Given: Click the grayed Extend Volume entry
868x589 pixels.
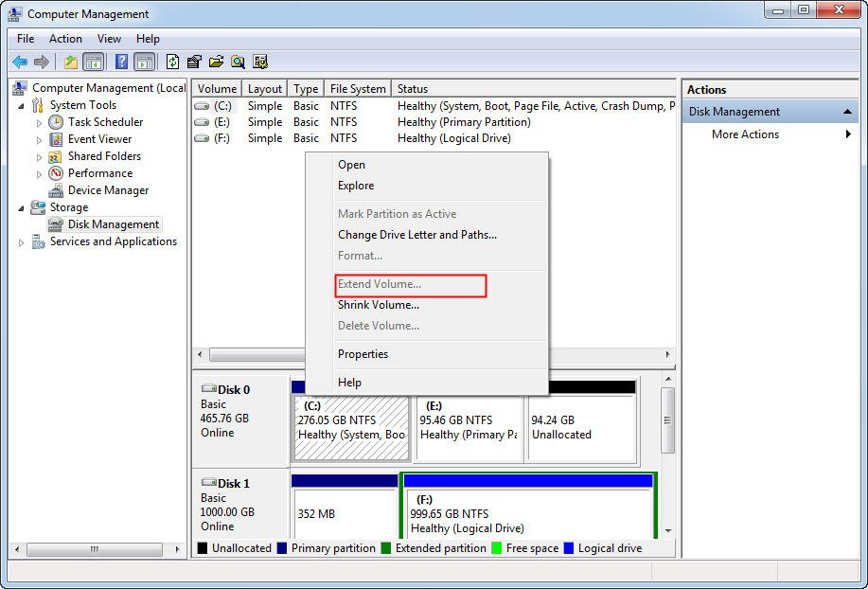Looking at the screenshot, I should click(x=427, y=284).
